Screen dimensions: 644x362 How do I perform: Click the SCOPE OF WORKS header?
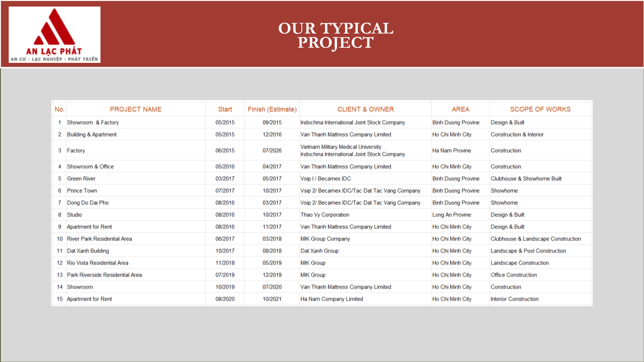coord(540,109)
